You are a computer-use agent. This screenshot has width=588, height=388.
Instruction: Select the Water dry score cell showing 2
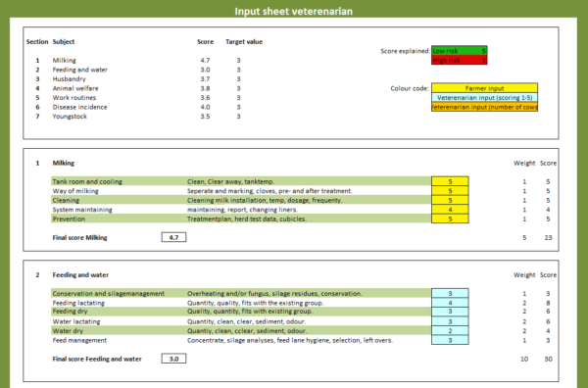click(x=450, y=330)
